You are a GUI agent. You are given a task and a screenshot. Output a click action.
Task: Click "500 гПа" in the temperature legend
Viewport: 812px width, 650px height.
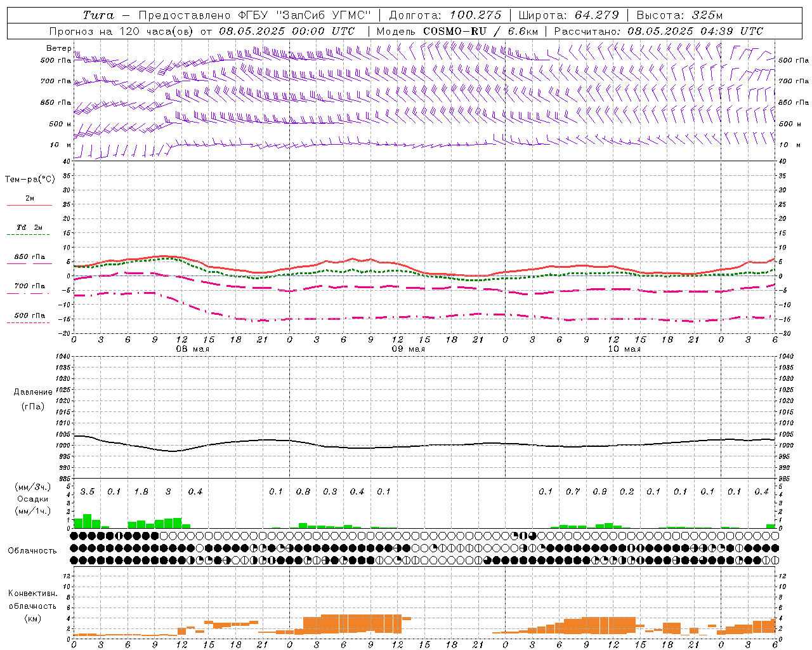coord(30,315)
